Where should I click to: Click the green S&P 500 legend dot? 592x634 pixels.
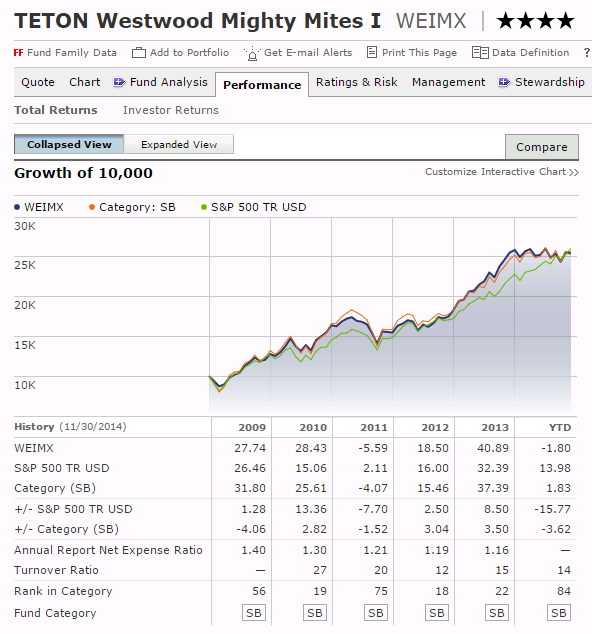click(x=204, y=207)
